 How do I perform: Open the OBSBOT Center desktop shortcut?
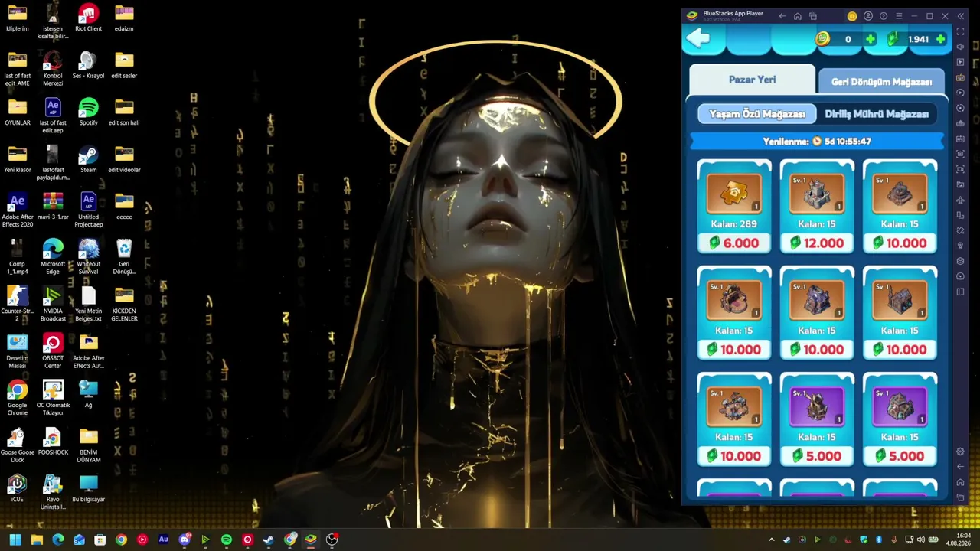click(x=53, y=351)
